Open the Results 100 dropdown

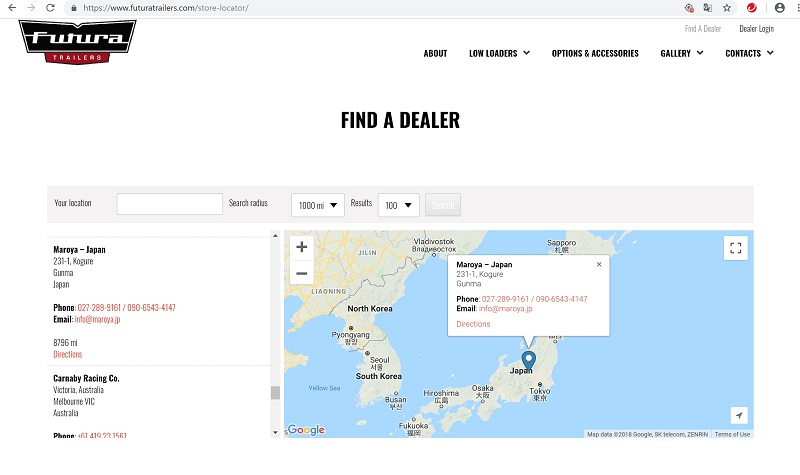(x=398, y=205)
